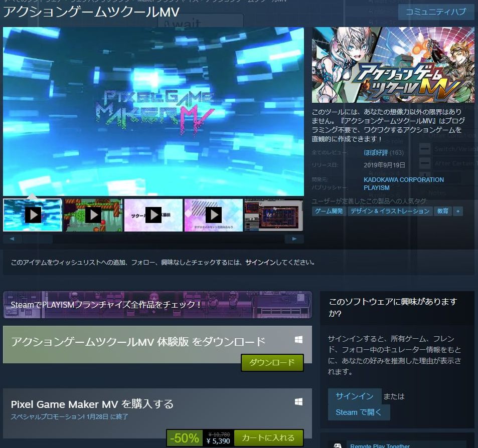Click the このソフトウェアに興味がありますか? heading
Viewport: 478px width, 448px height.
pyautogui.click(x=393, y=308)
